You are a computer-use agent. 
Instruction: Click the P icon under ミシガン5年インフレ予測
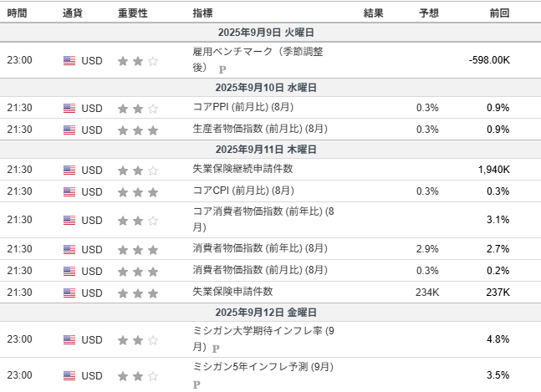point(196,384)
